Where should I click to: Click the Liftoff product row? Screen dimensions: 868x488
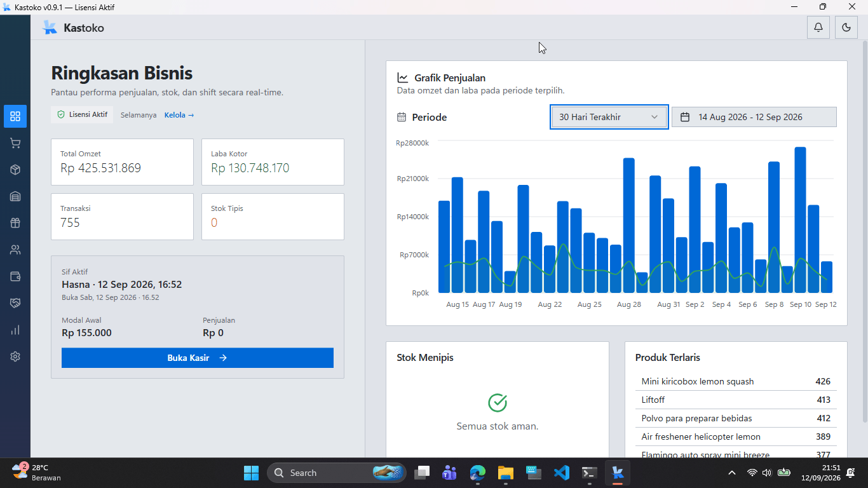[736, 400]
